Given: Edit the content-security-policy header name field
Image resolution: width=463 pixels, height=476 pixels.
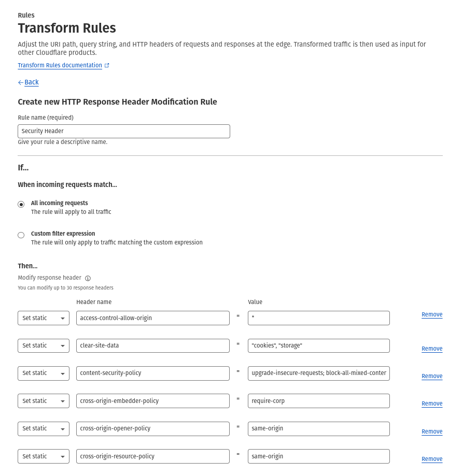Looking at the screenshot, I should click(x=153, y=373).
